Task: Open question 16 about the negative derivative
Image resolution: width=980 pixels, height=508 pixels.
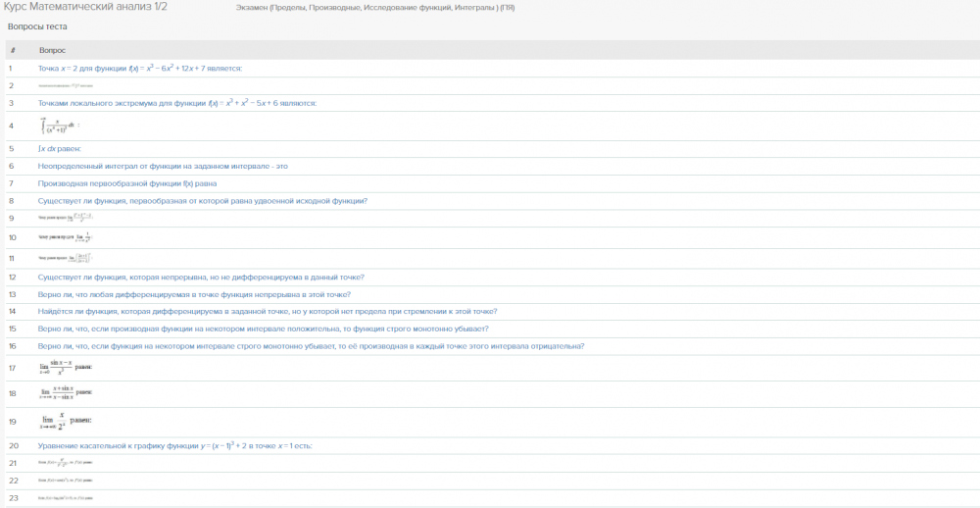Action: point(312,346)
